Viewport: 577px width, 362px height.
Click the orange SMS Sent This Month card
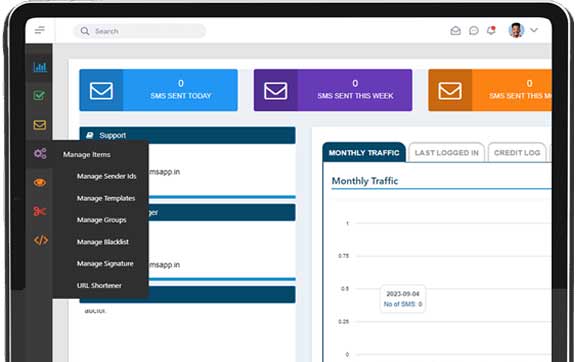coord(490,90)
